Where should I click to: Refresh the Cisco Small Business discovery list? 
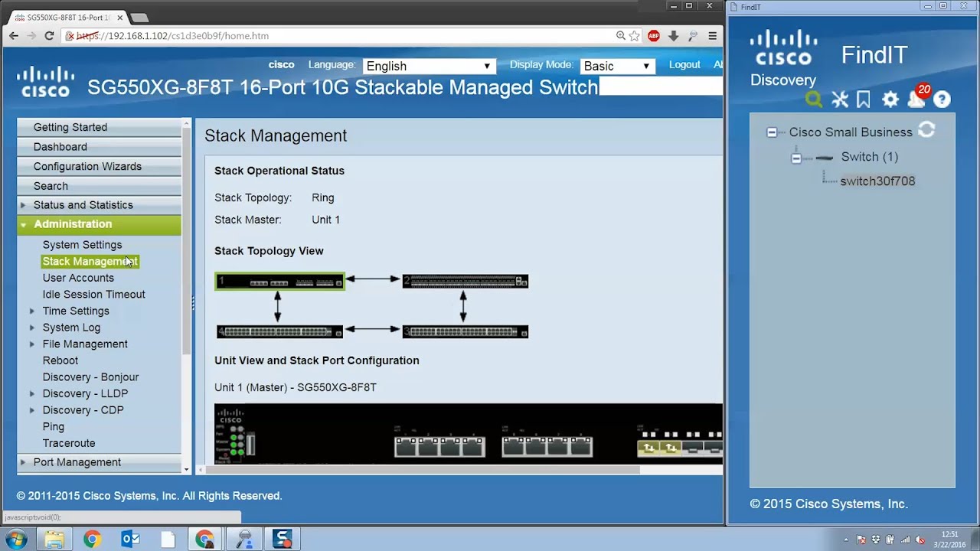point(926,130)
